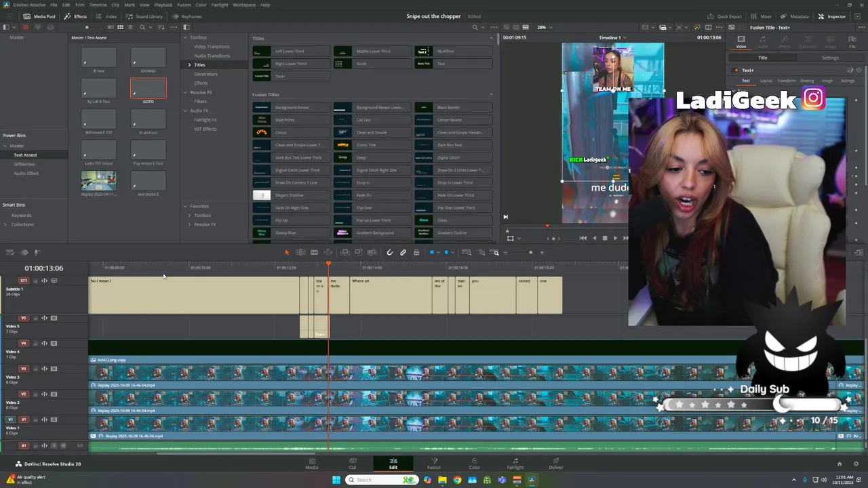
Task: Open the Playback menu
Action: [x=163, y=5]
